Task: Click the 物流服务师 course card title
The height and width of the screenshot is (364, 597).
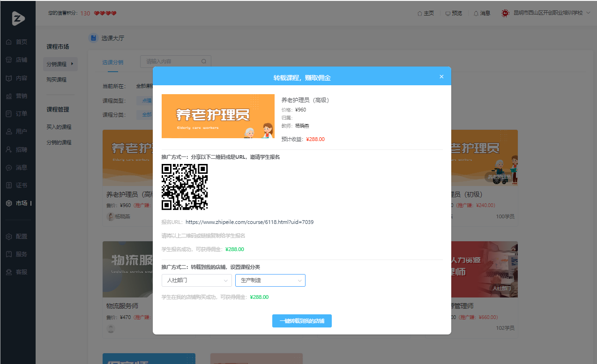Action: tap(122, 306)
